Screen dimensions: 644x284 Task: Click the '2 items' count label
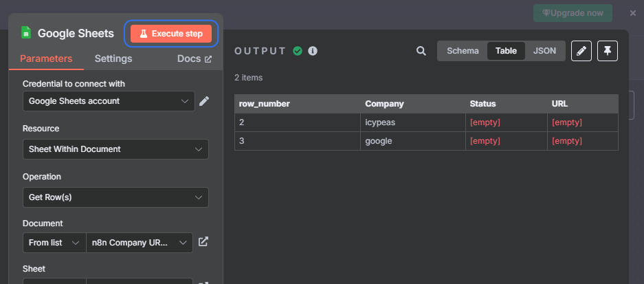coord(249,78)
